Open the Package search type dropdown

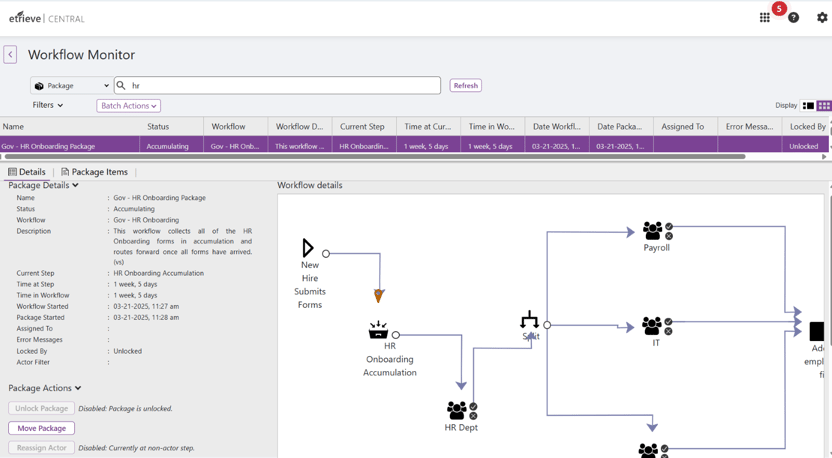(71, 85)
